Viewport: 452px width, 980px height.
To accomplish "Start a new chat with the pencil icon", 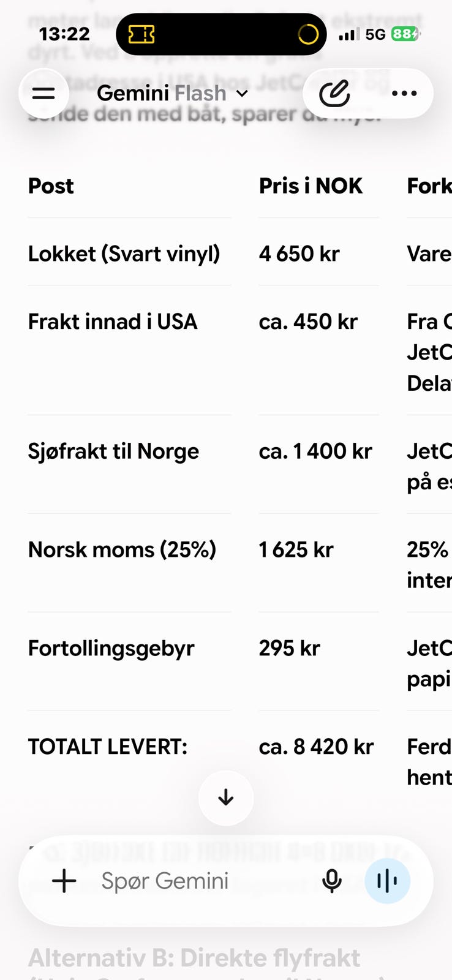I will point(334,94).
